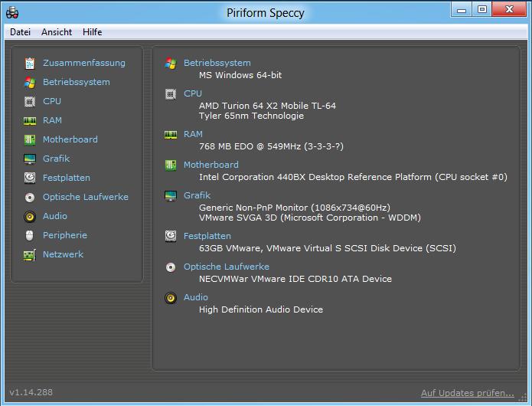Select Zusammenfassung in the sidebar
This screenshot has height=406, width=532.
(x=83, y=63)
